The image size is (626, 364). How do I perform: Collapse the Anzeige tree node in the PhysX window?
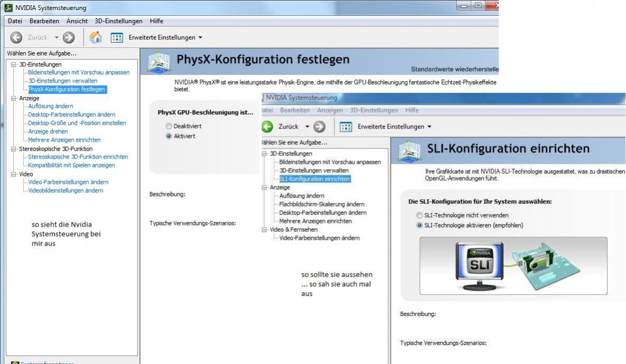pyautogui.click(x=14, y=98)
